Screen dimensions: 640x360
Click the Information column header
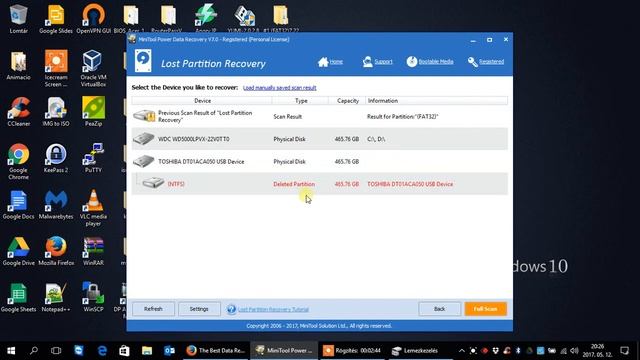[436, 100]
